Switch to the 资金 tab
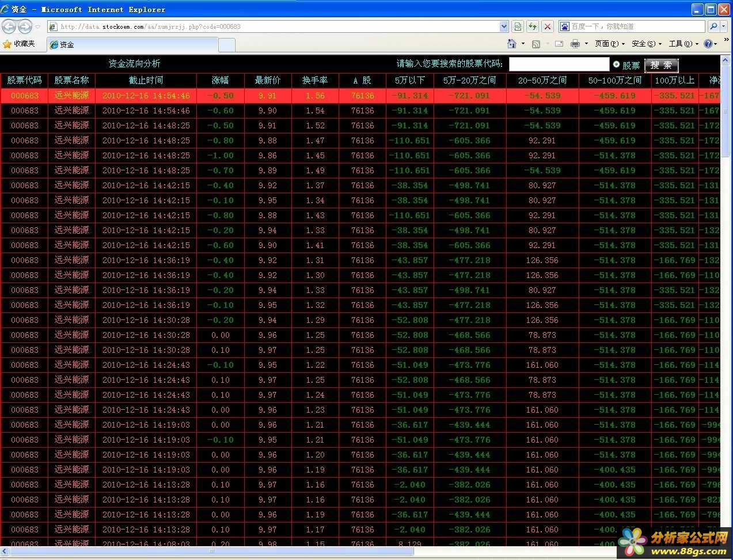The width and height of the screenshot is (733, 560). (132, 44)
